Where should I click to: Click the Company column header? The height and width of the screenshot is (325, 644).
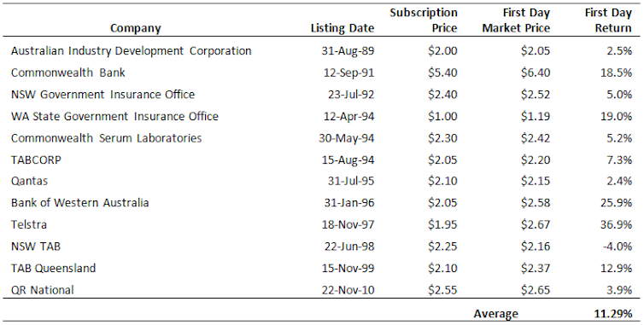136,28
